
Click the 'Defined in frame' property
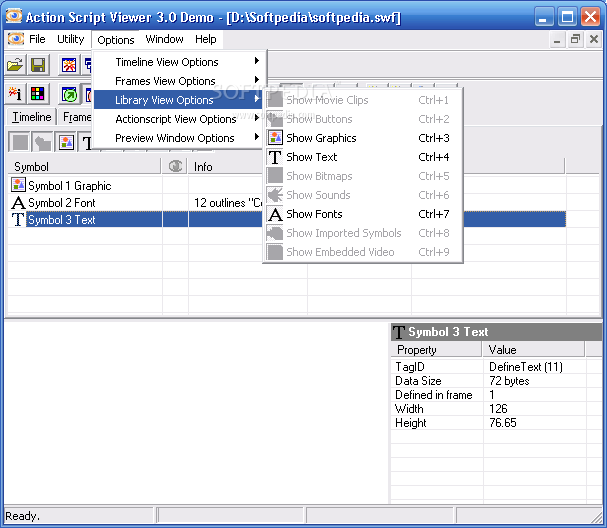(x=434, y=395)
